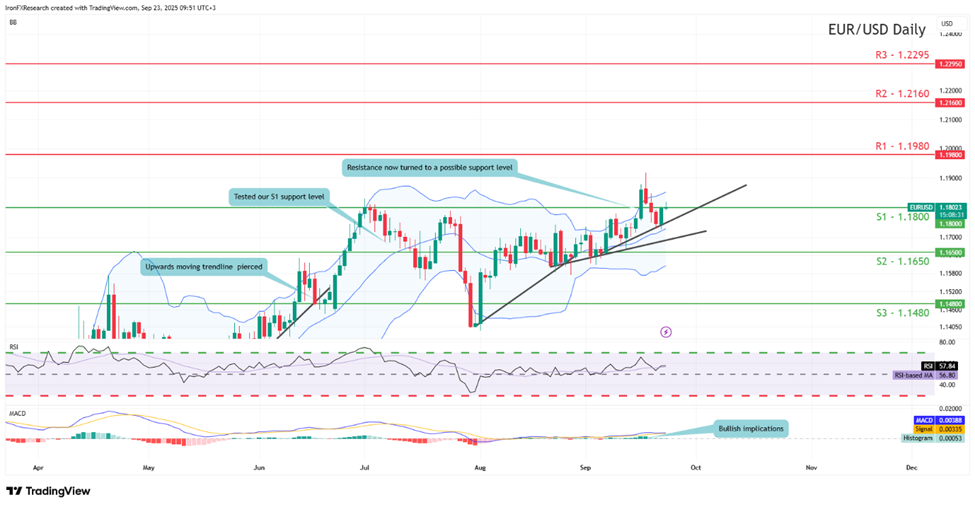Click the 'Bullish implications' callout
Viewport: 975px width, 507px height.
(x=750, y=428)
